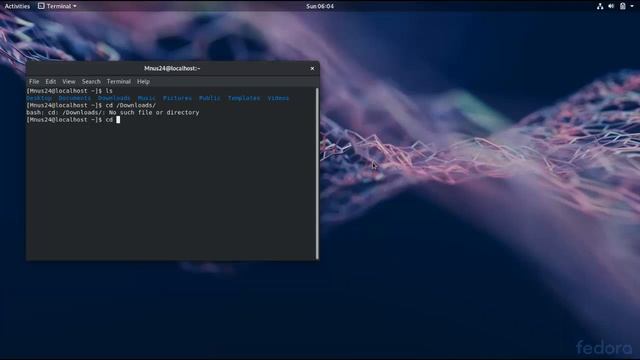
Task: Click the Terminal icon in top bar
Action: (x=41, y=6)
